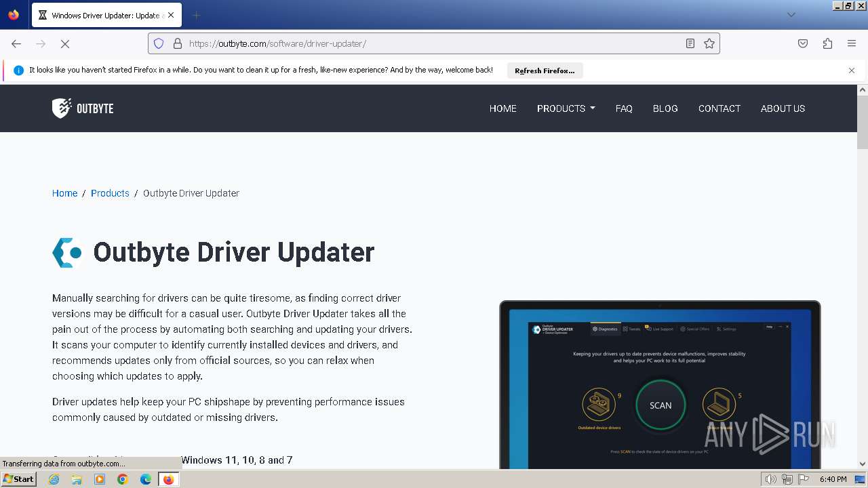Open Action Center flag tray icon

804,479
